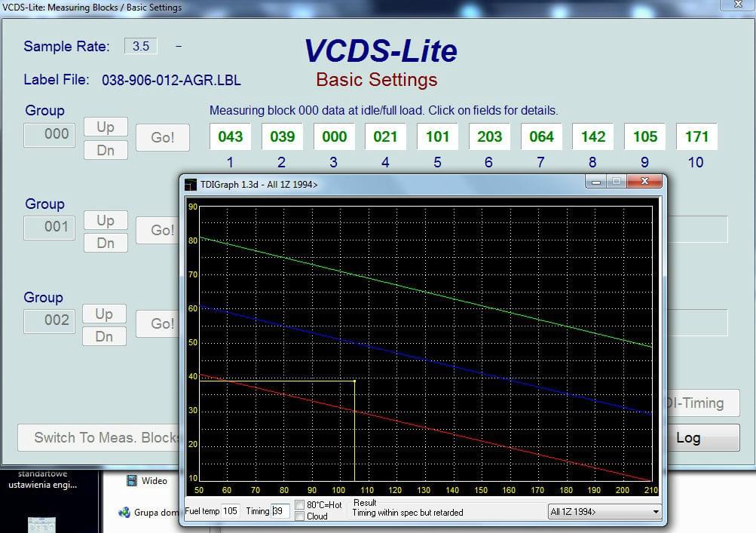
Task: Tick the Cloud checkbox
Action: [299, 516]
